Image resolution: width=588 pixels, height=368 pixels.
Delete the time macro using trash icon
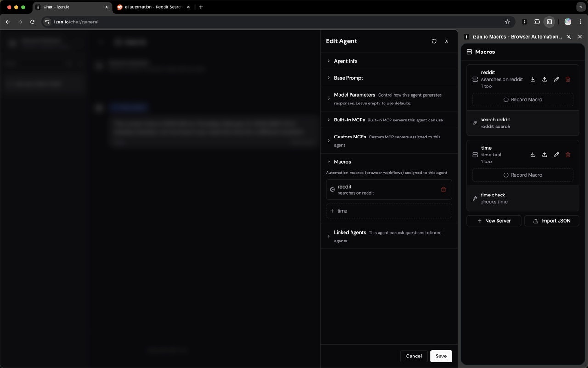tap(568, 155)
